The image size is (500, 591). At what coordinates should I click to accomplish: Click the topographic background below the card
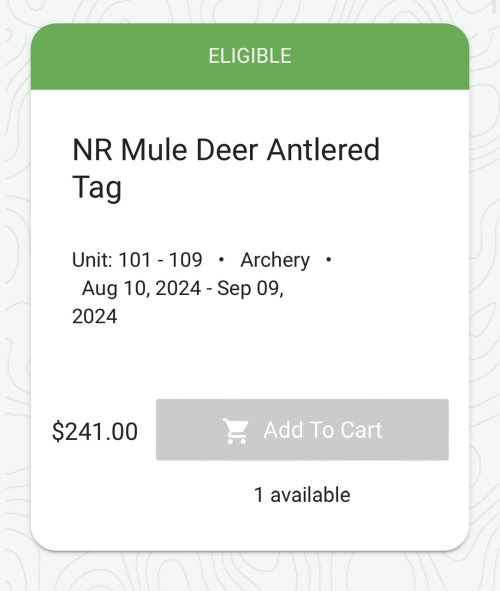tap(250, 572)
